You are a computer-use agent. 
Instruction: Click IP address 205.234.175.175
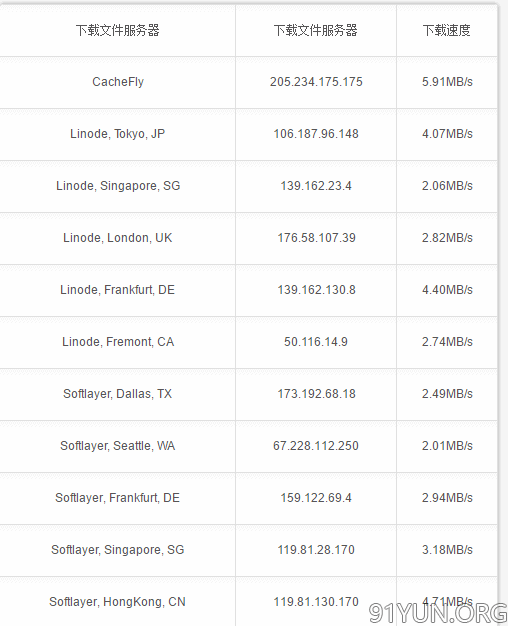tap(316, 82)
